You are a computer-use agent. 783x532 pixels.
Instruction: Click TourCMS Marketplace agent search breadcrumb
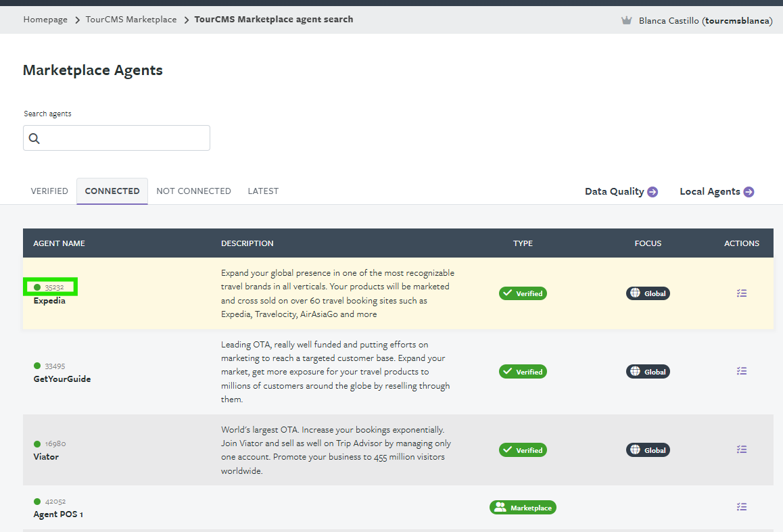point(274,20)
